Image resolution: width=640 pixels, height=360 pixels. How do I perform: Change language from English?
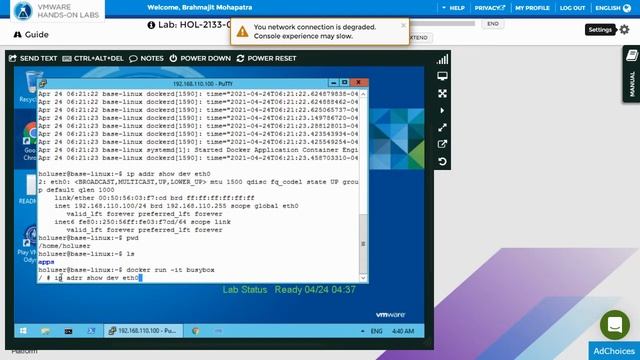tap(613, 8)
